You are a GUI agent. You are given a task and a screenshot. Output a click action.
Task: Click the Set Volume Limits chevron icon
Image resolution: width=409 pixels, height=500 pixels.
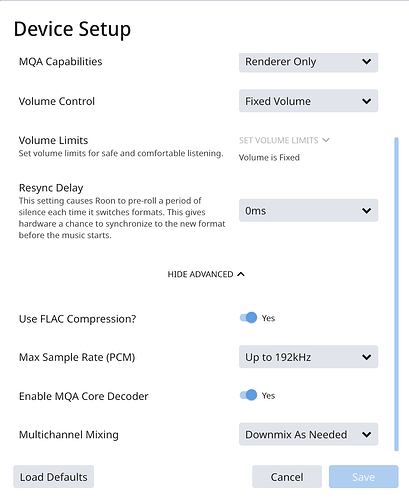pos(326,140)
